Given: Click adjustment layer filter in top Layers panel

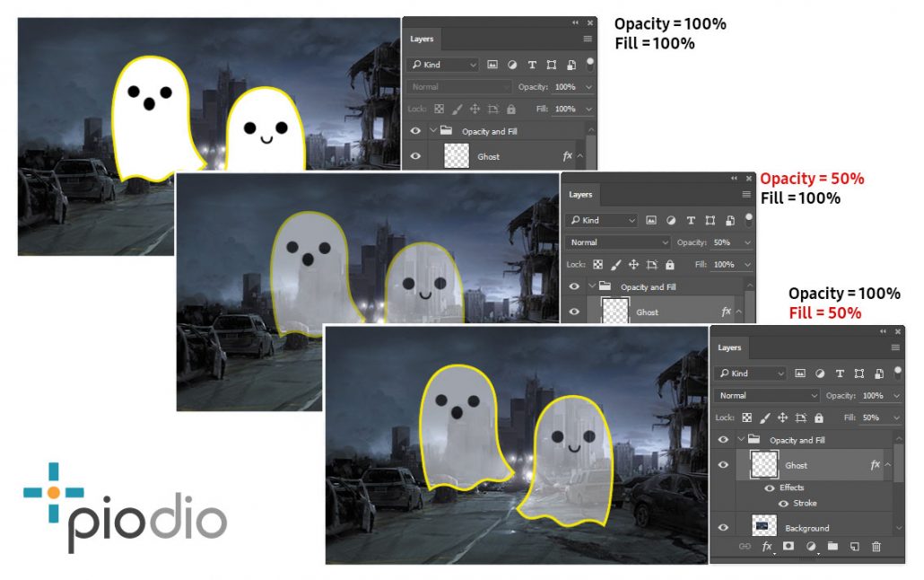Looking at the screenshot, I should pos(512,65).
